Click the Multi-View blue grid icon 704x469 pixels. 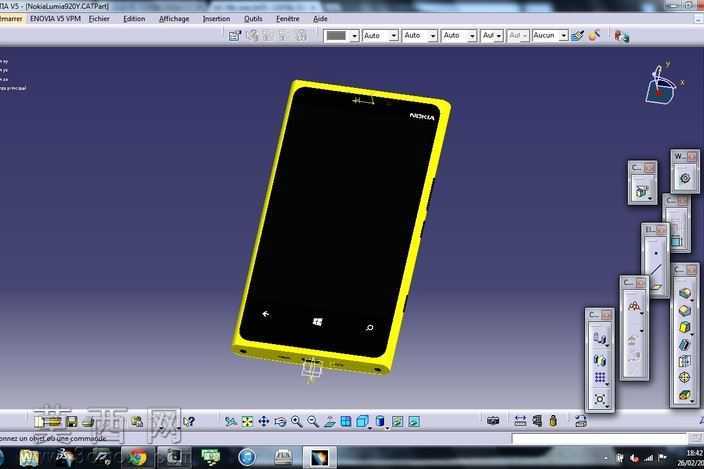[346, 421]
